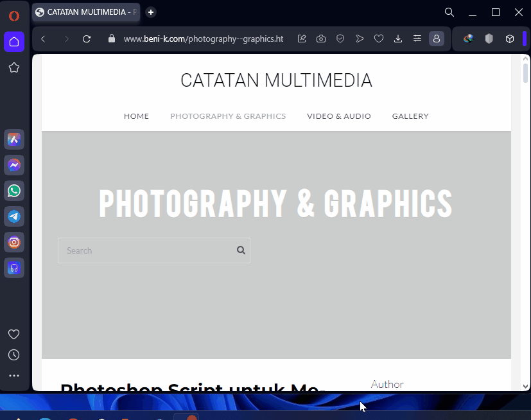Click the vertical page scrollbar thumb

(x=525, y=73)
